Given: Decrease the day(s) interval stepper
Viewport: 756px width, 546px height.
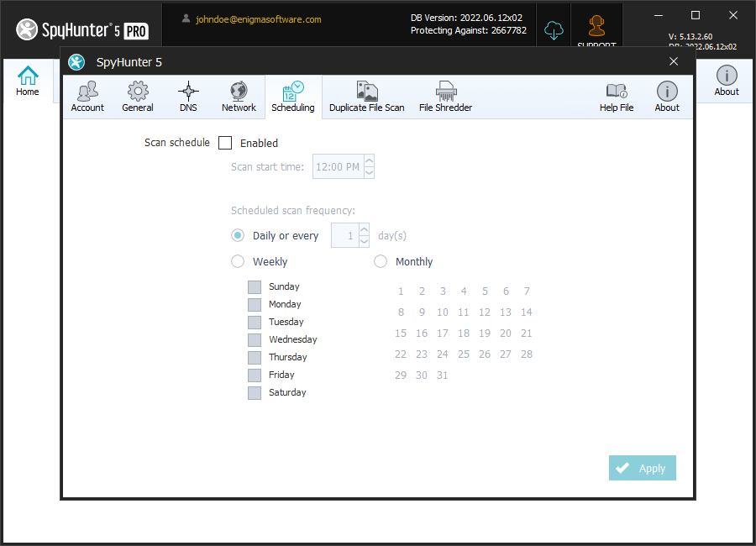Looking at the screenshot, I should [x=364, y=241].
